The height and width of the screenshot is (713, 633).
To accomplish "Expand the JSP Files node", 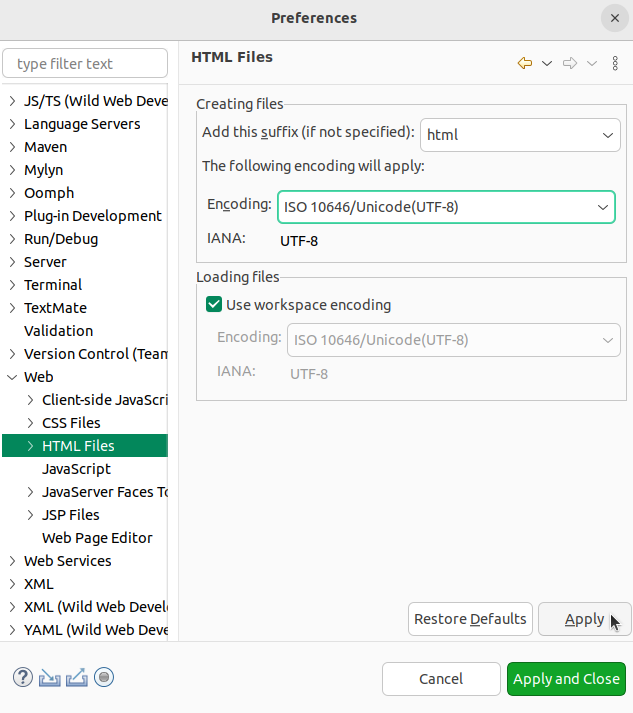I will pos(30,515).
